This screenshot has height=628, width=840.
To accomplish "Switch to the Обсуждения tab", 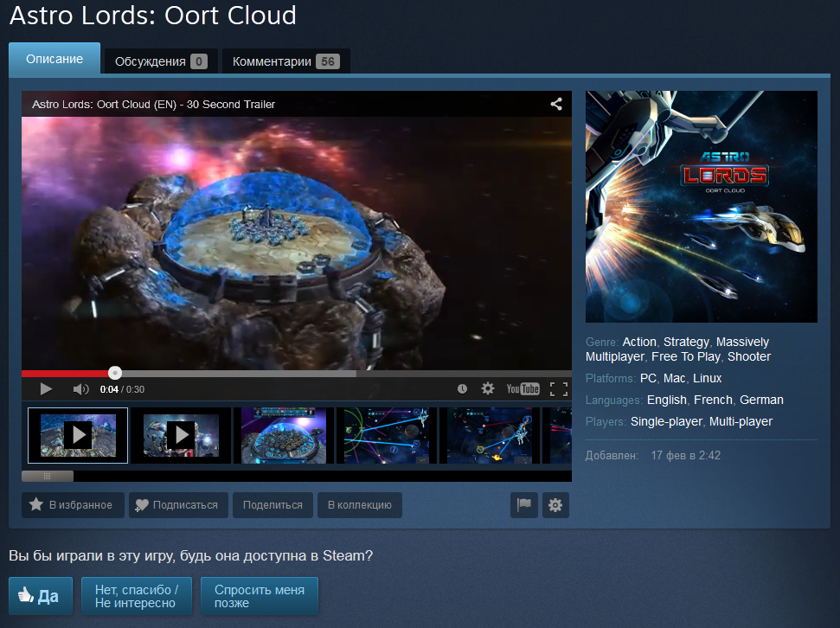I will tap(160, 61).
